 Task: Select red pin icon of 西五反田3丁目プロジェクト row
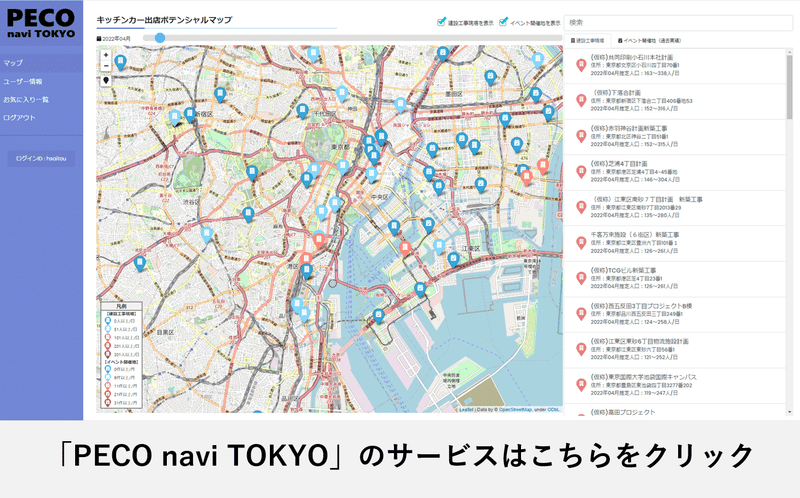(x=581, y=314)
